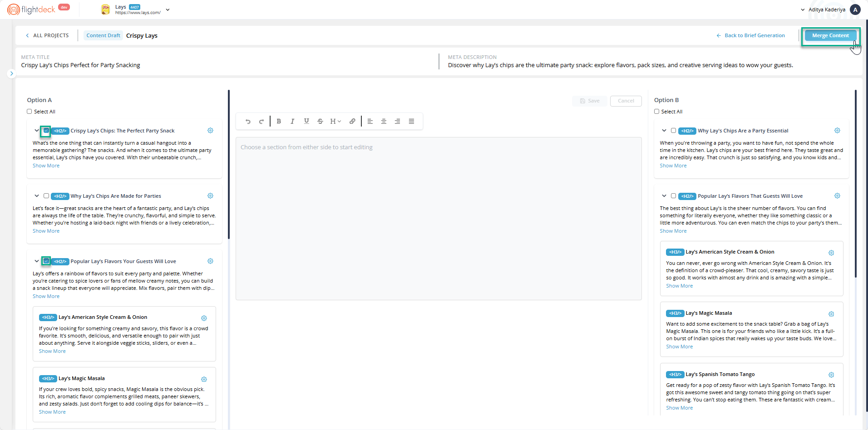Click the meta title text Crispy Lay's Chips

coord(80,65)
